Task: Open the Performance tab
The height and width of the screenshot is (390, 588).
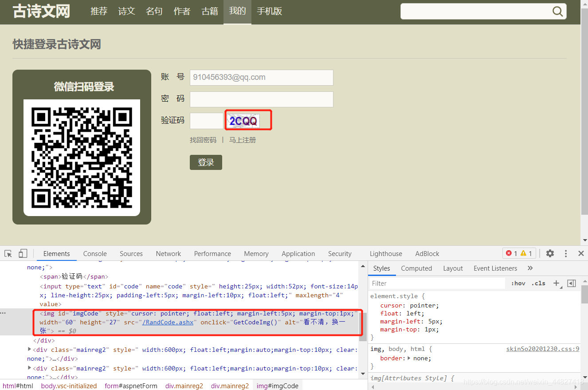Action: pyautogui.click(x=212, y=253)
